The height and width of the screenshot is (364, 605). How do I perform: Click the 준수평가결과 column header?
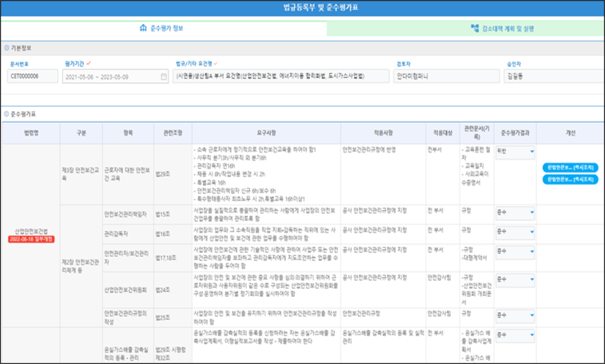coord(515,133)
